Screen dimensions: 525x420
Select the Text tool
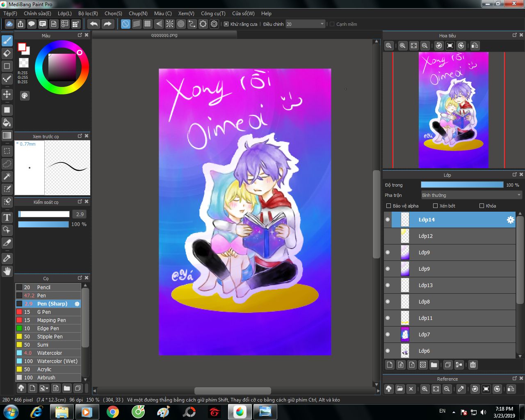[7, 217]
